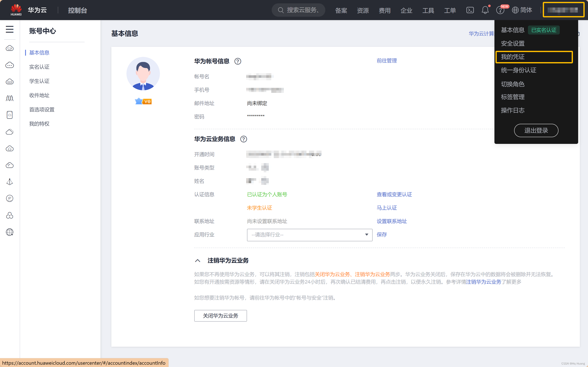588x367 pixels.
Task: Click the 关闭华为云业务 button
Action: coord(220,316)
